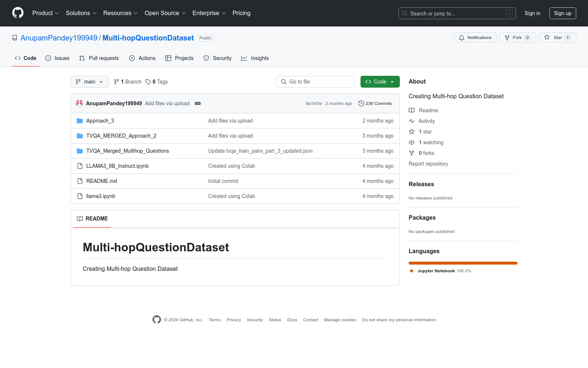Screen dimensions: 588x368
Task: Click the book icon next to Readme link
Action: point(412,110)
